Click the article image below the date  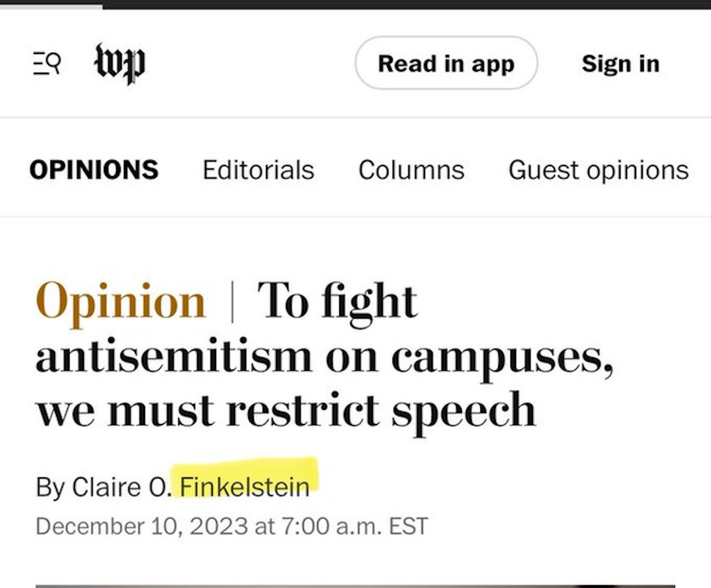[355, 586]
